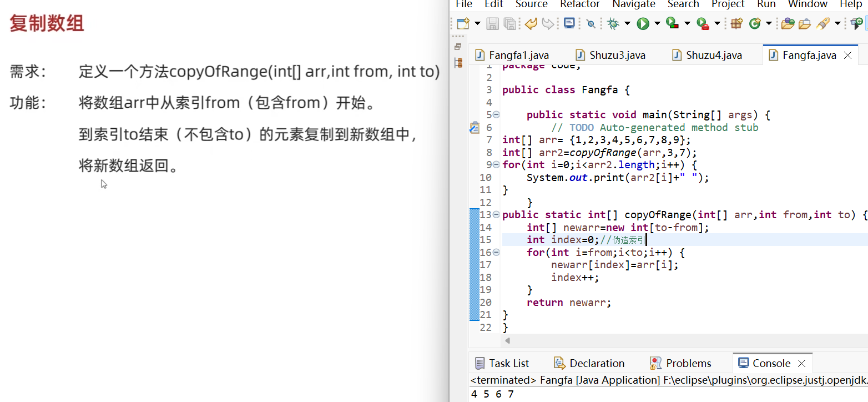
Task: Open the Declaration view tab
Action: pos(589,363)
